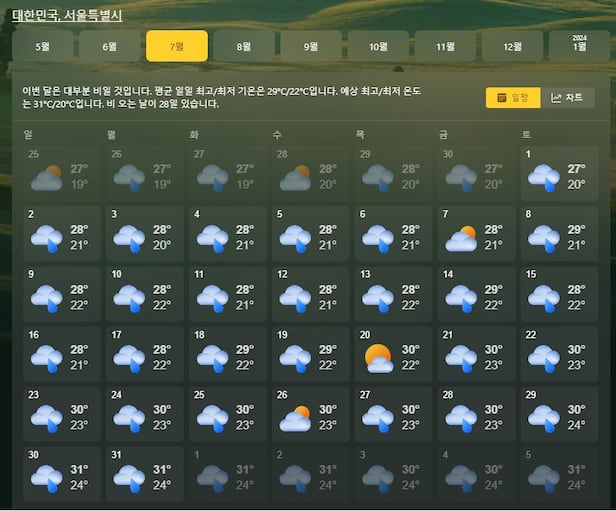This screenshot has width=616, height=511.
Task: Select the 8월 month tab
Action: click(244, 46)
